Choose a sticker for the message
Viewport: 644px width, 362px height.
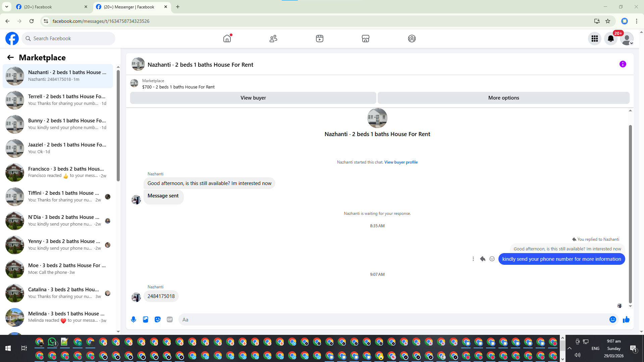point(158,319)
